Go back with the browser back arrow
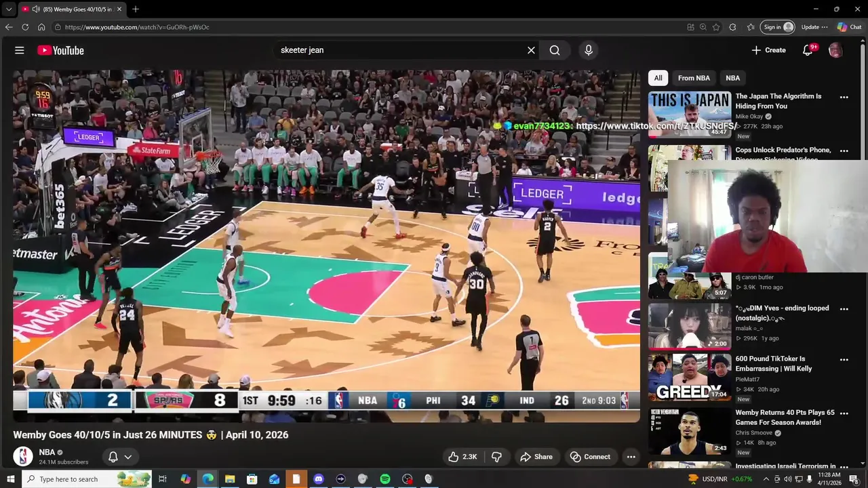 pyautogui.click(x=9, y=27)
